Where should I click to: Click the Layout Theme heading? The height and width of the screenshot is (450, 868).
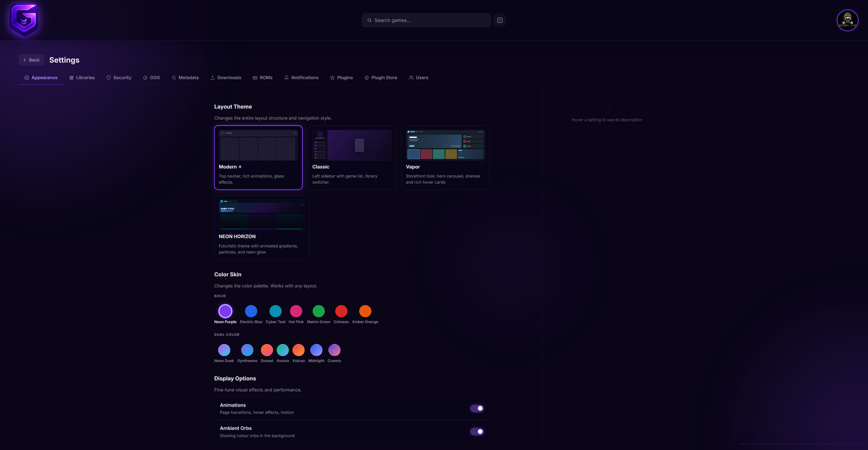[233, 107]
